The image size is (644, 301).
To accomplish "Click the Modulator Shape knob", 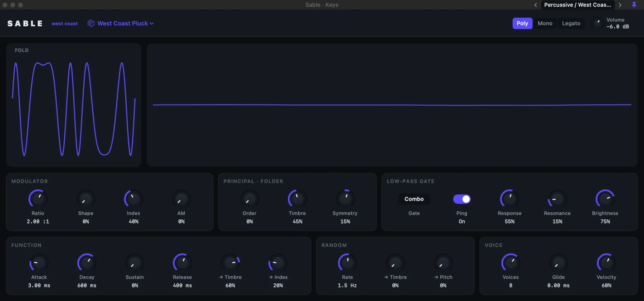I will pos(86,199).
